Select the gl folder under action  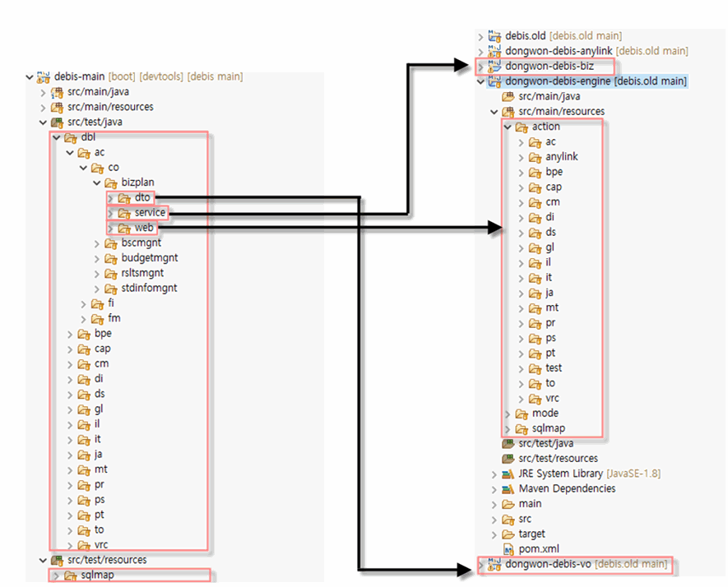click(x=550, y=247)
